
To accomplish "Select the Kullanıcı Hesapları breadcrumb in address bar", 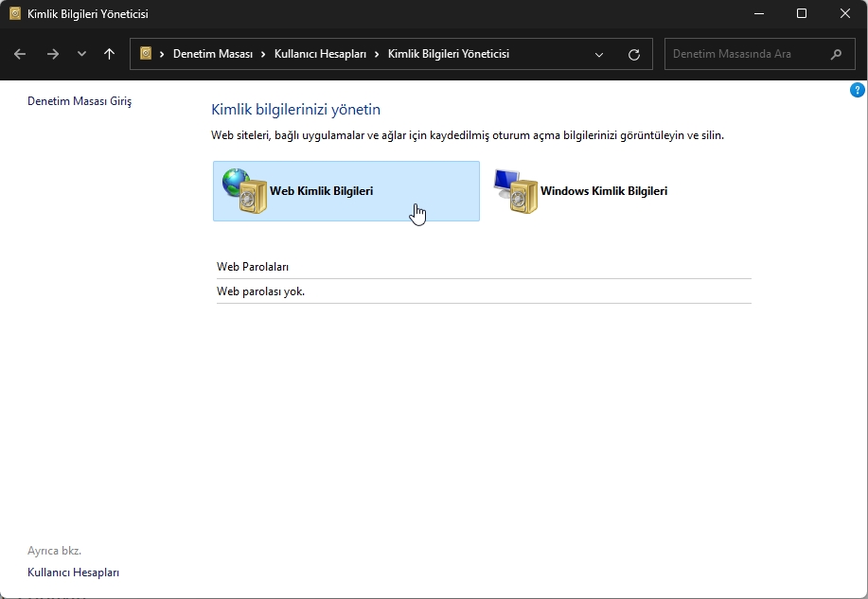I will [x=320, y=54].
